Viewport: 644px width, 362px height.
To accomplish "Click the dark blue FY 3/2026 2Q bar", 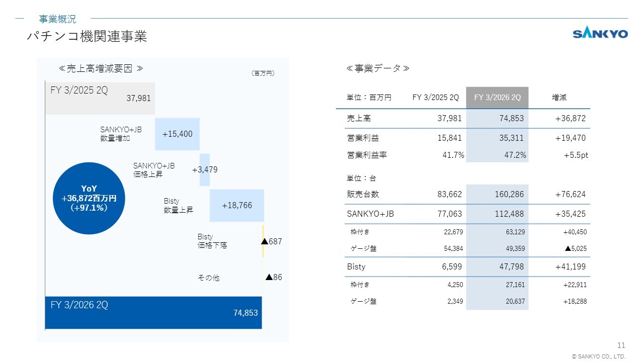I will (x=153, y=313).
